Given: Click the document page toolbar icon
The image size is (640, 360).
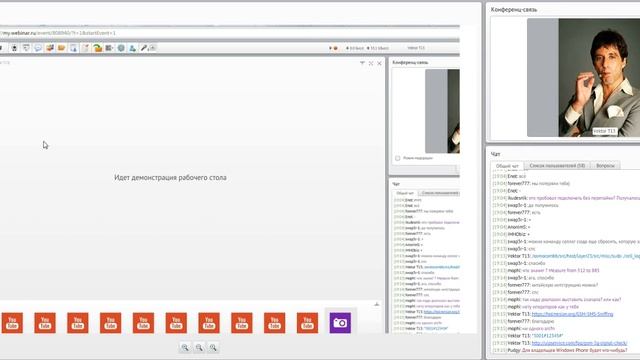Looking at the screenshot, I should tap(73, 48).
